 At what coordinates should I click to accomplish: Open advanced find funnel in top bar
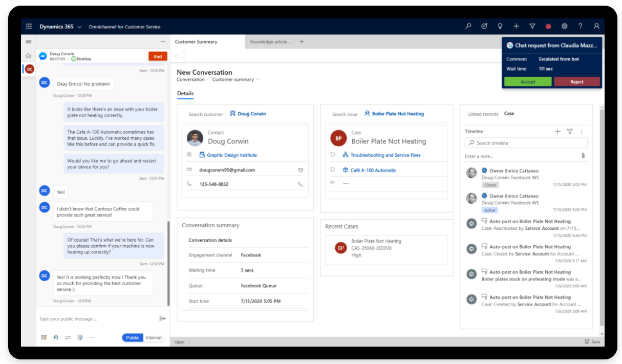tap(532, 26)
